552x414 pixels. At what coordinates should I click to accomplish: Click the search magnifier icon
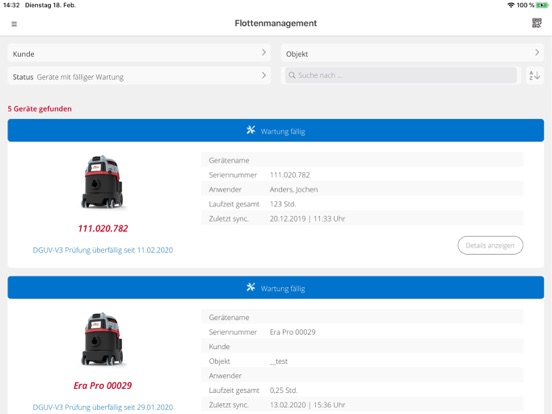(x=292, y=75)
